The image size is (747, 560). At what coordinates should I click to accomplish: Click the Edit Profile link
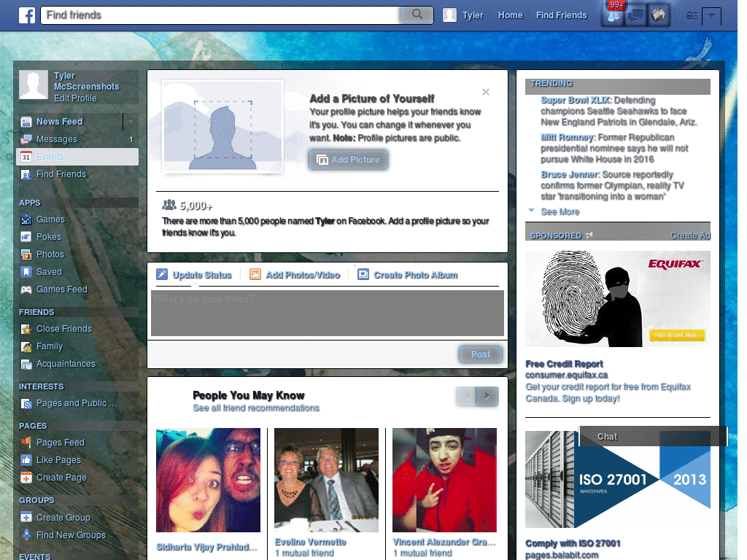(x=75, y=98)
